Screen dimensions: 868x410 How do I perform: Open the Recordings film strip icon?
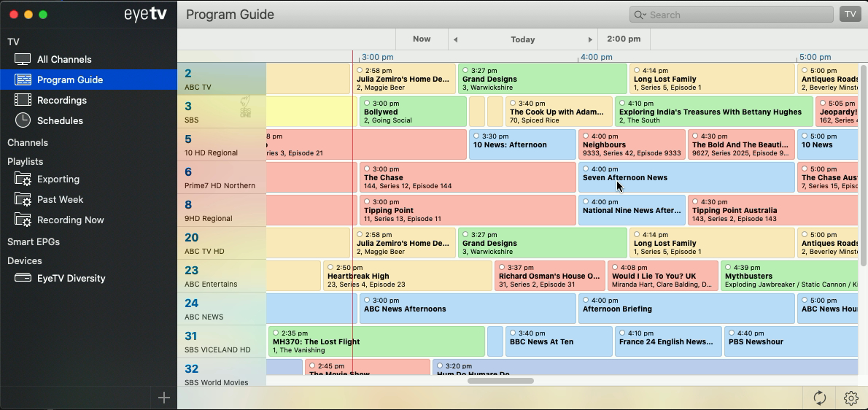[x=23, y=100]
